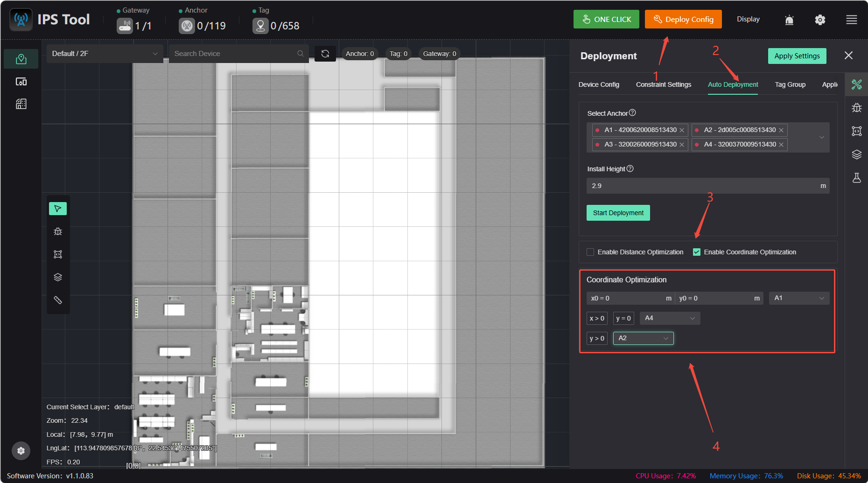Enable Distance Optimization checkbox
Image resolution: width=868 pixels, height=483 pixels.
pyautogui.click(x=590, y=252)
